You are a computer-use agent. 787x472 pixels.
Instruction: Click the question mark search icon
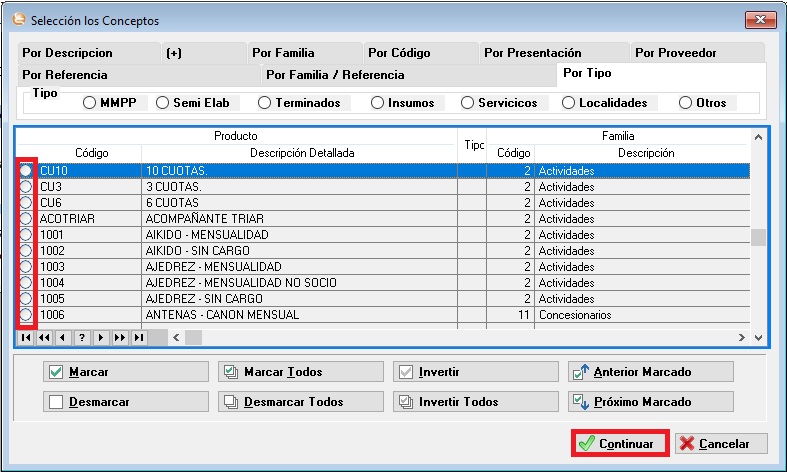pos(82,338)
